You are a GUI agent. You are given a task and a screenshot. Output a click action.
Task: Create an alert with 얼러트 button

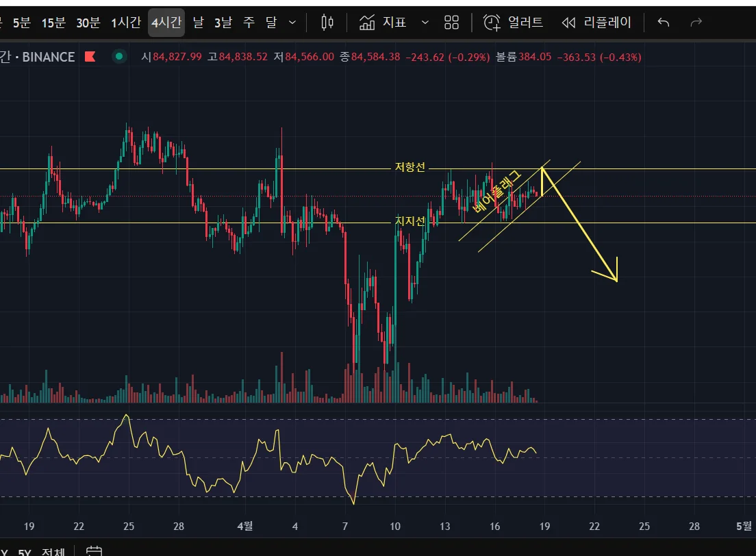[x=513, y=22]
